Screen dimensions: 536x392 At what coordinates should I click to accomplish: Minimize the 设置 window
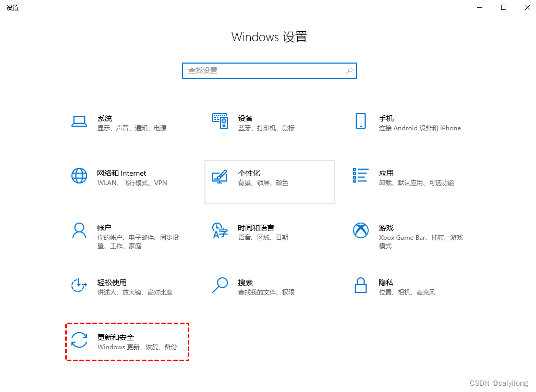(480, 7)
